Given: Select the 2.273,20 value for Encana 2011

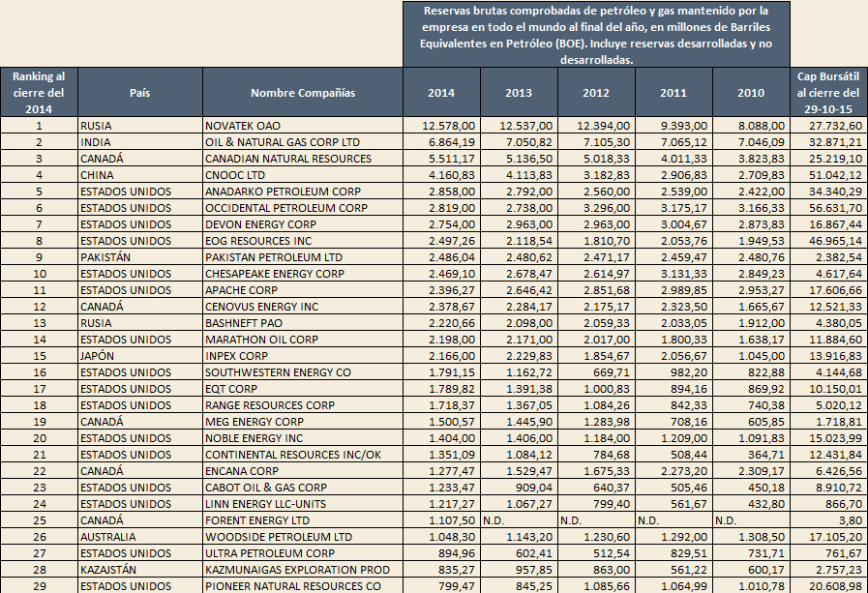Looking at the screenshot, I should 673,471.
